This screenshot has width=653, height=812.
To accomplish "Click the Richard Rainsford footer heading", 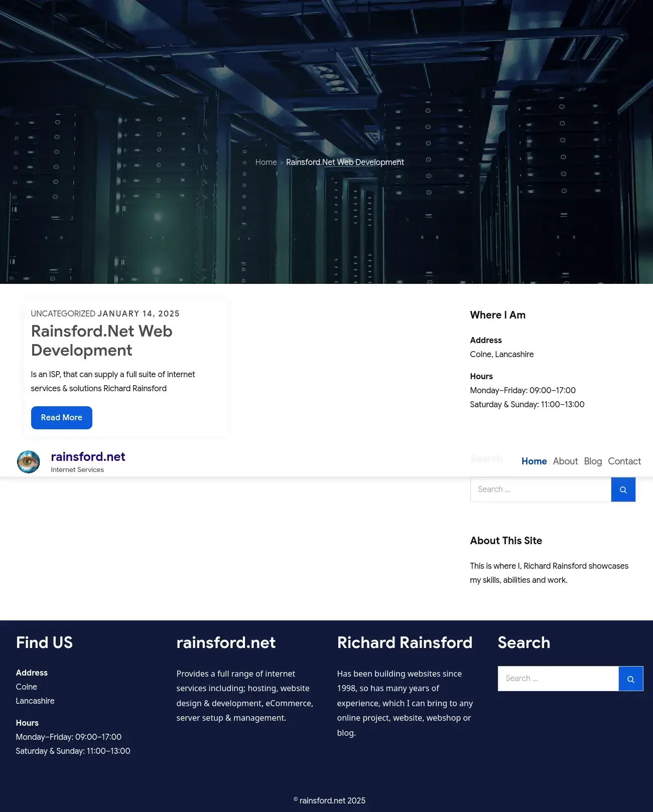I will point(405,642).
